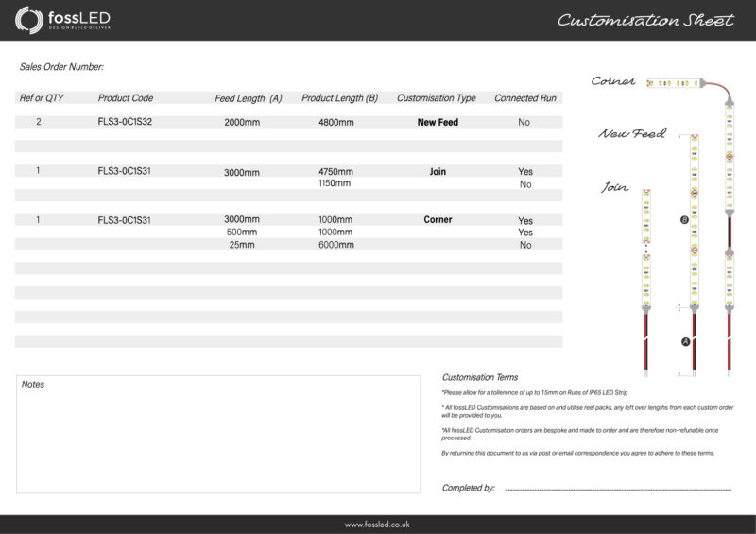This screenshot has height=534, width=756.
Task: Click the 4800mm product length cell
Action: click(336, 123)
